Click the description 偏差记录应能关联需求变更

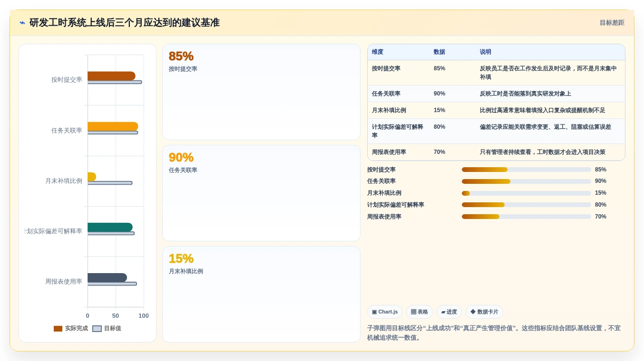[546, 127]
